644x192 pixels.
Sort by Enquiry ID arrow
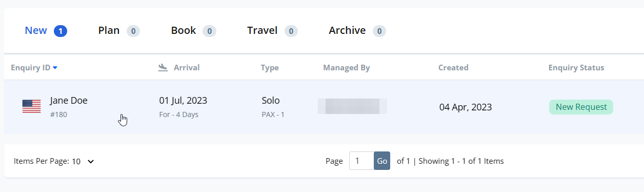pos(55,68)
